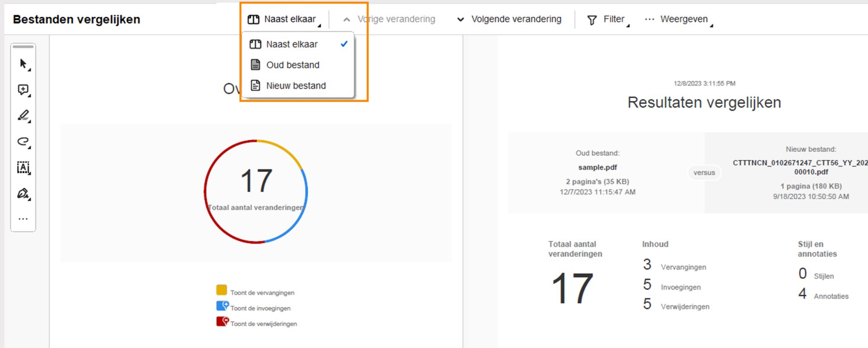Click the checkmark beside Naast elkaar
This screenshot has width=868, height=348.
click(x=344, y=44)
